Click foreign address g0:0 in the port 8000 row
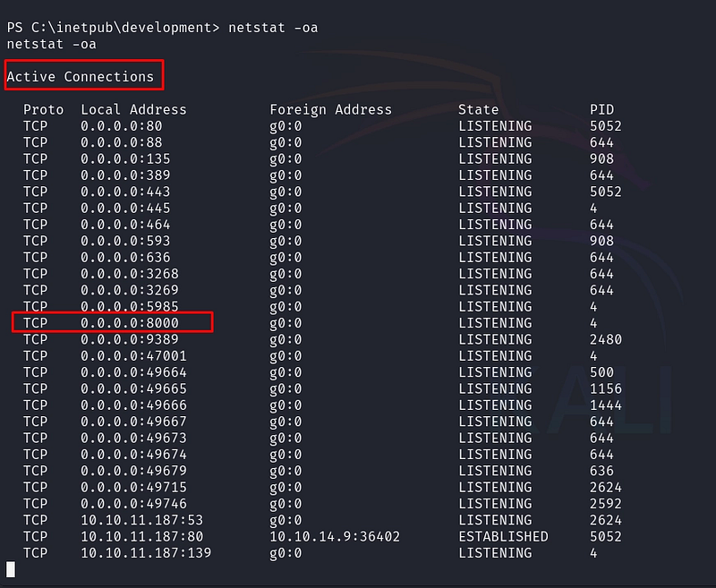 286,323
